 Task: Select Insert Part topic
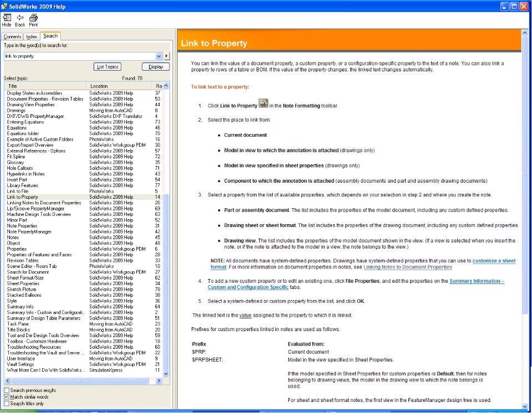point(17,180)
